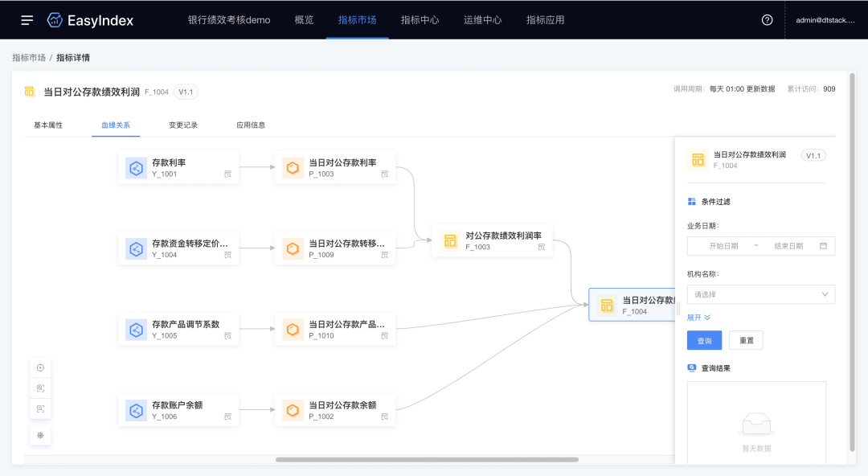Click the detail icon on 存款利率 node

click(x=227, y=174)
